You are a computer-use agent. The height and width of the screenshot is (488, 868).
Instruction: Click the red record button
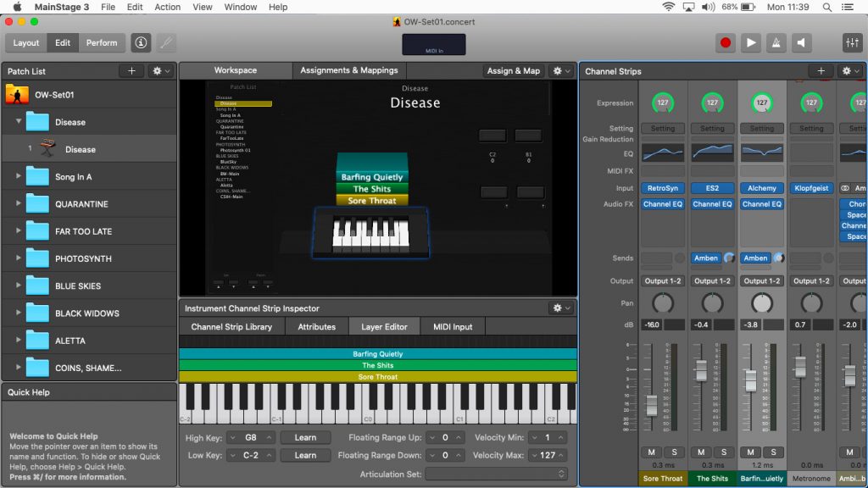point(726,42)
